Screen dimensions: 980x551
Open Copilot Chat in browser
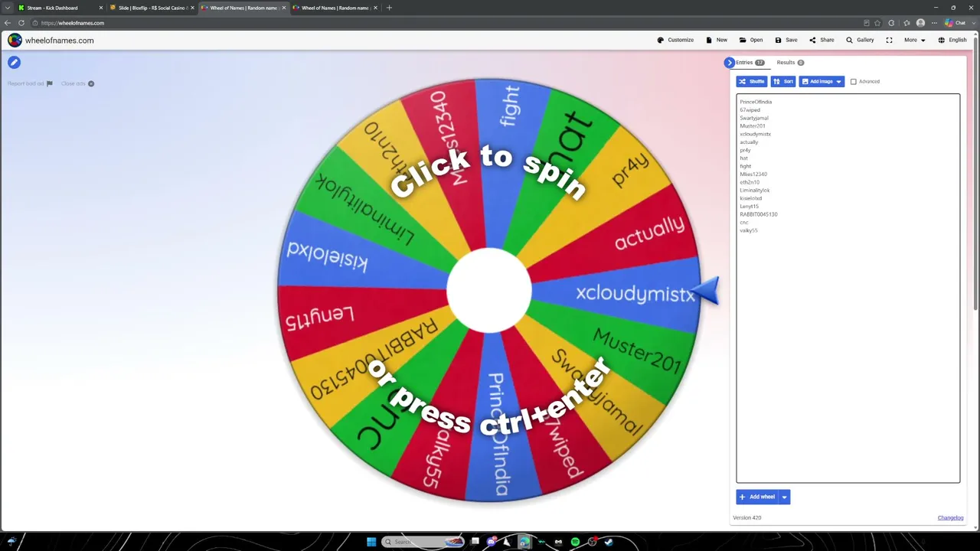955,23
